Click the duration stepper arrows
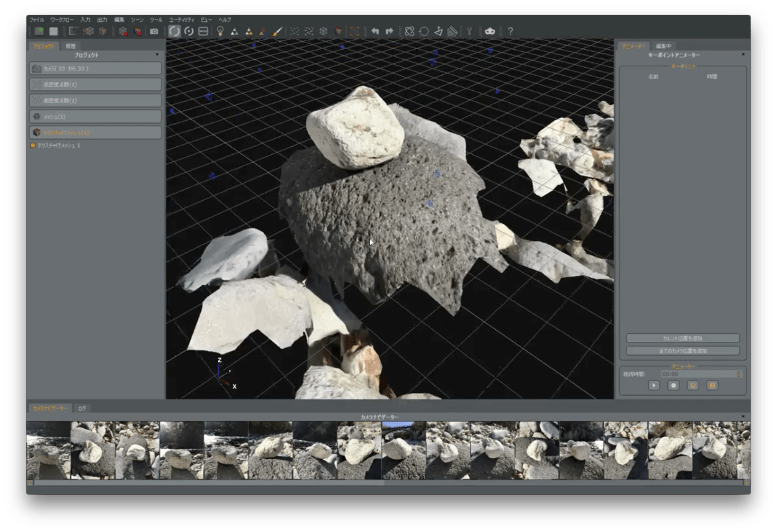The width and height of the screenshot is (777, 532). (x=738, y=374)
